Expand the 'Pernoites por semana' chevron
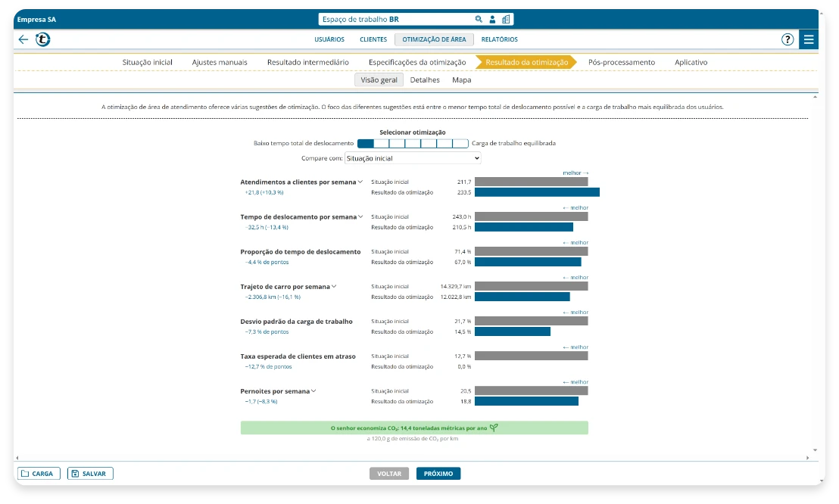This screenshot has height=504, width=839. click(313, 390)
